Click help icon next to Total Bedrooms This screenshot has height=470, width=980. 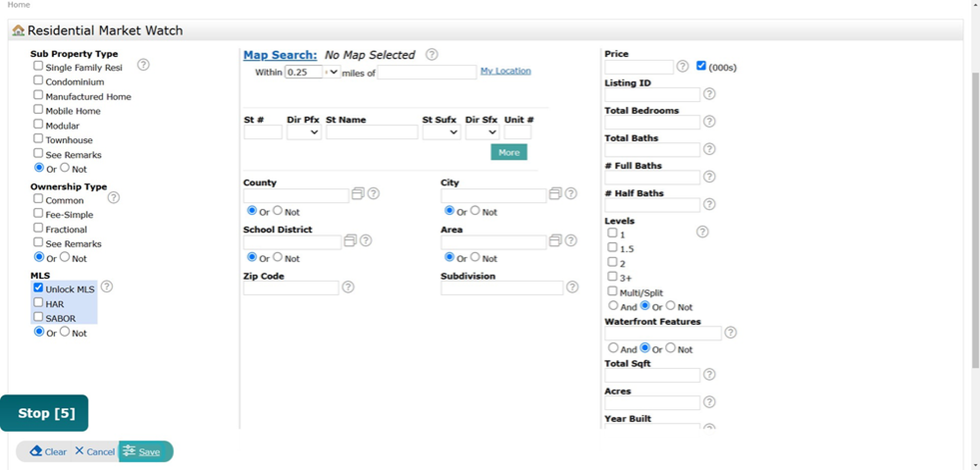(709, 121)
